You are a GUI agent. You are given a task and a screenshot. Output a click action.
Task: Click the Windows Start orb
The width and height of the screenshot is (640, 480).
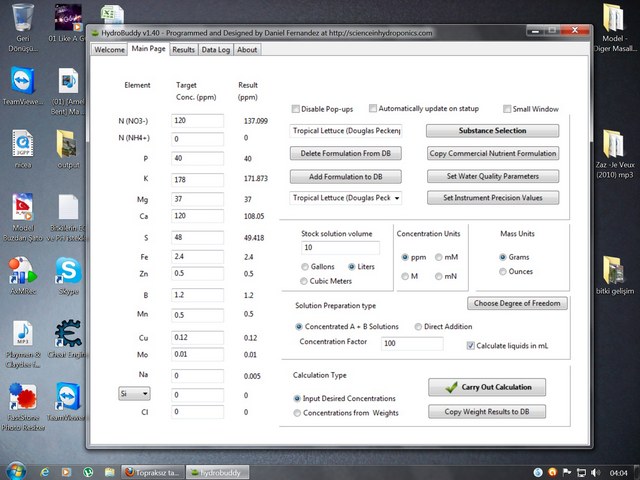click(x=16, y=471)
